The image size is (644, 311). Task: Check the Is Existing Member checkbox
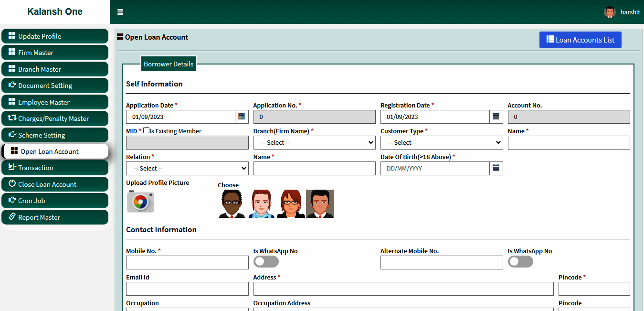coord(146,130)
